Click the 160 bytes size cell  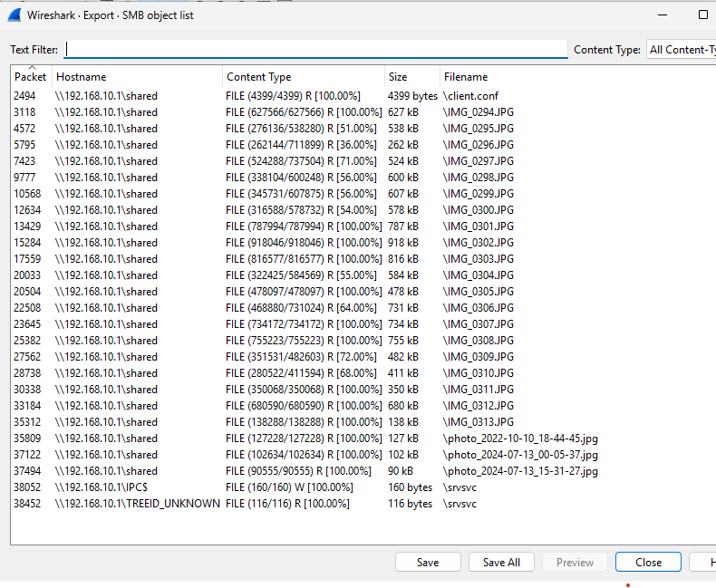click(410, 487)
